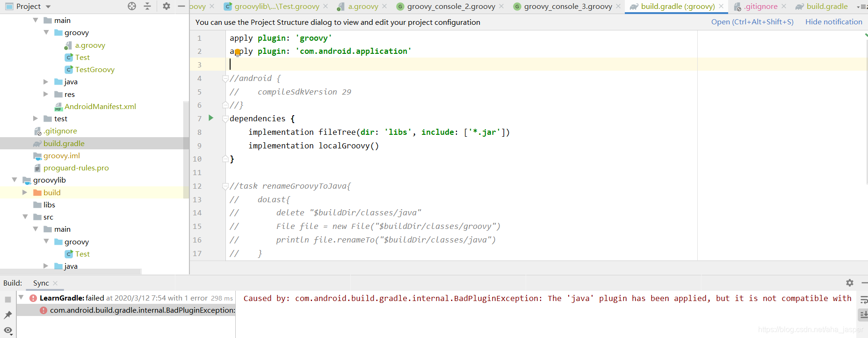Close the a.groovy tab

[x=384, y=6]
